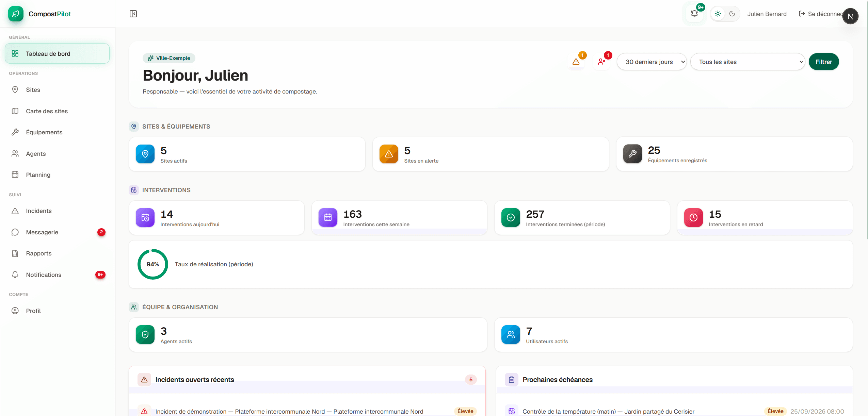Open the Sites actifs card
868x416 pixels.
pos(247,154)
